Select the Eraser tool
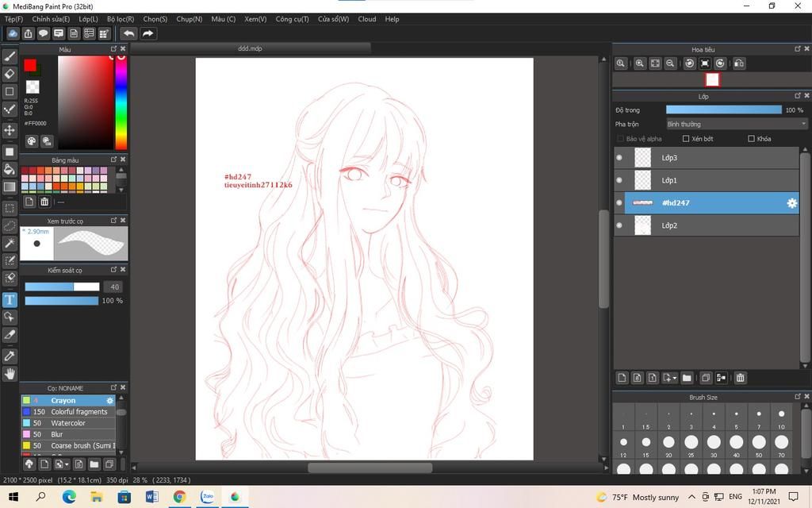This screenshot has height=508, width=812. [x=10, y=74]
